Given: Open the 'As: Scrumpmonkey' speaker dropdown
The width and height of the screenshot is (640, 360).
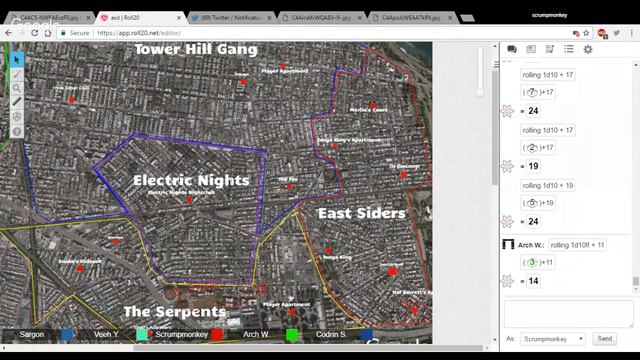Looking at the screenshot, I should point(552,339).
